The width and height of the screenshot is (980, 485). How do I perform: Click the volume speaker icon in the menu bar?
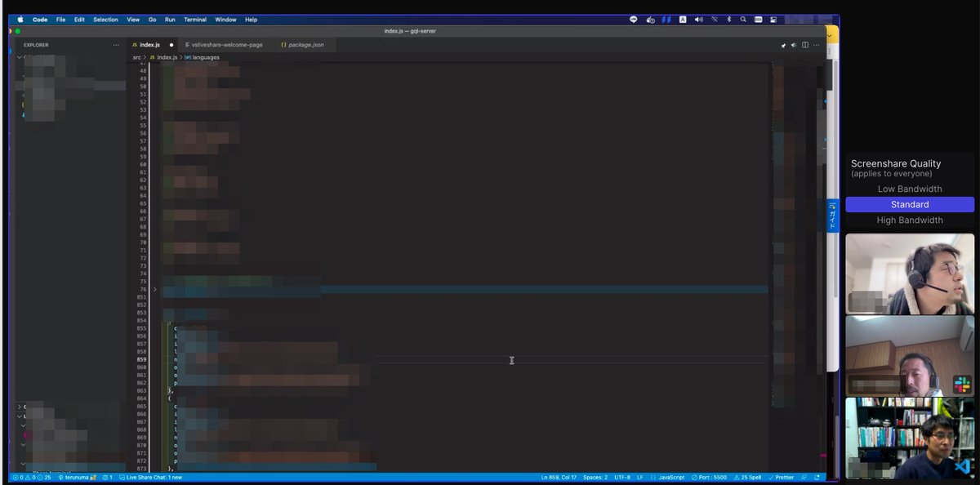coord(699,20)
